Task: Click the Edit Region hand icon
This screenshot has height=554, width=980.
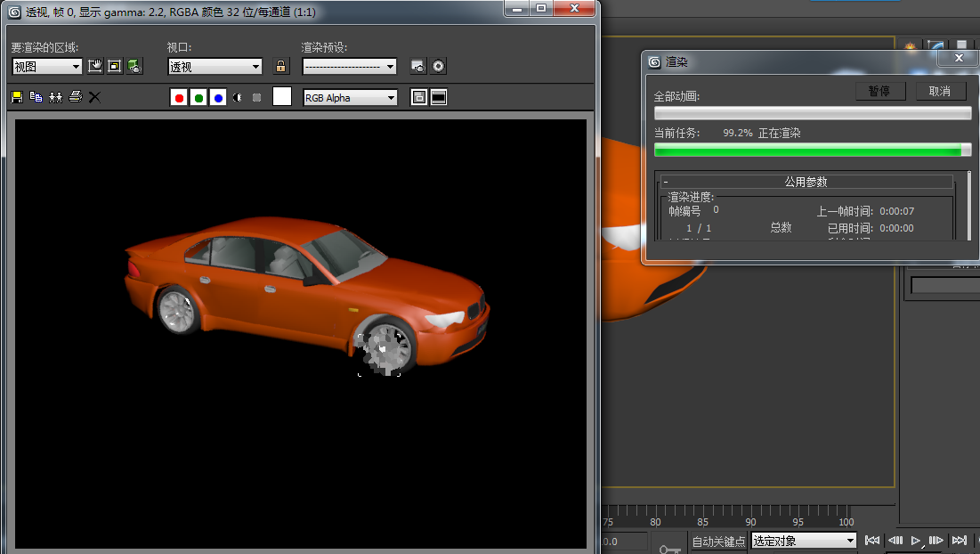Action: pyautogui.click(x=95, y=66)
